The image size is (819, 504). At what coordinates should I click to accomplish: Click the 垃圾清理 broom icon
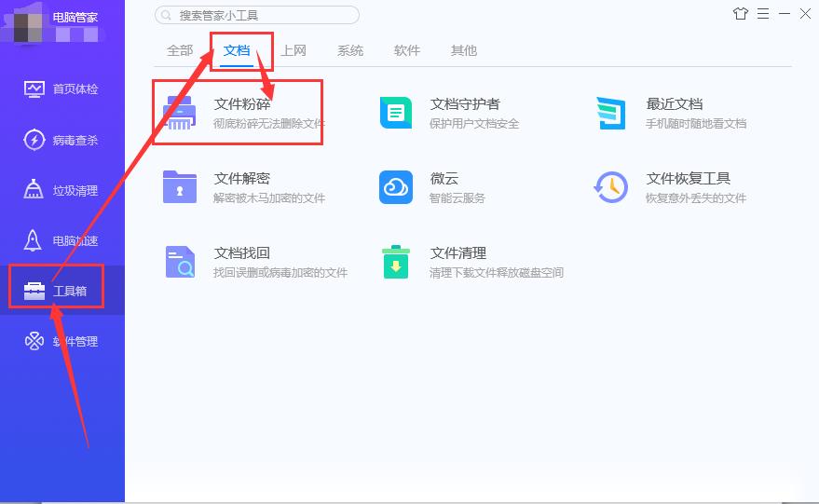coord(34,189)
